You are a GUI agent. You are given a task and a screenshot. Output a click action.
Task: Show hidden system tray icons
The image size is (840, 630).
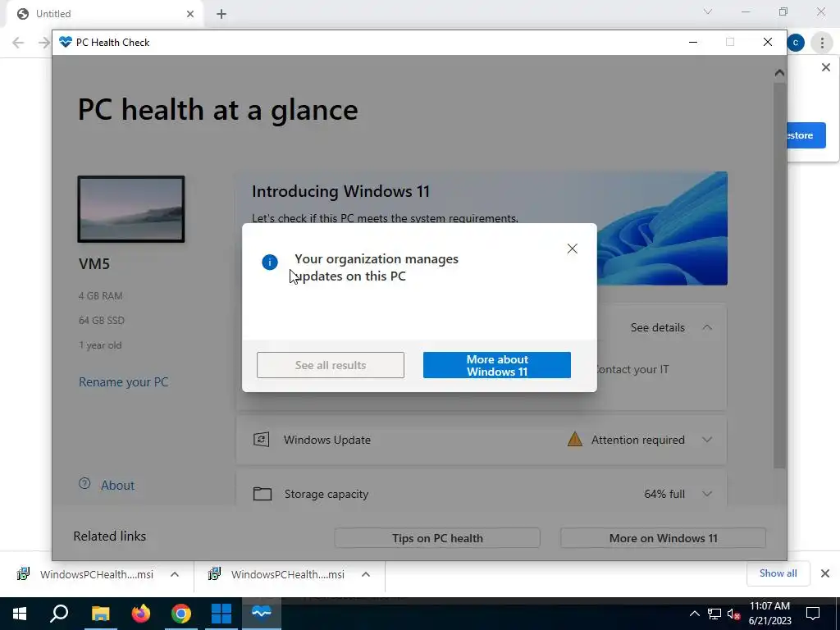click(x=694, y=614)
